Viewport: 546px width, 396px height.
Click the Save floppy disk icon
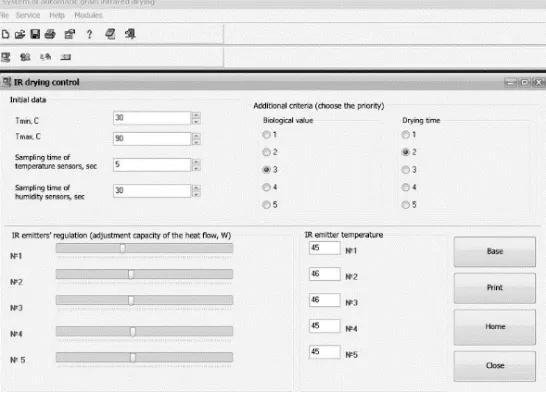pos(35,34)
